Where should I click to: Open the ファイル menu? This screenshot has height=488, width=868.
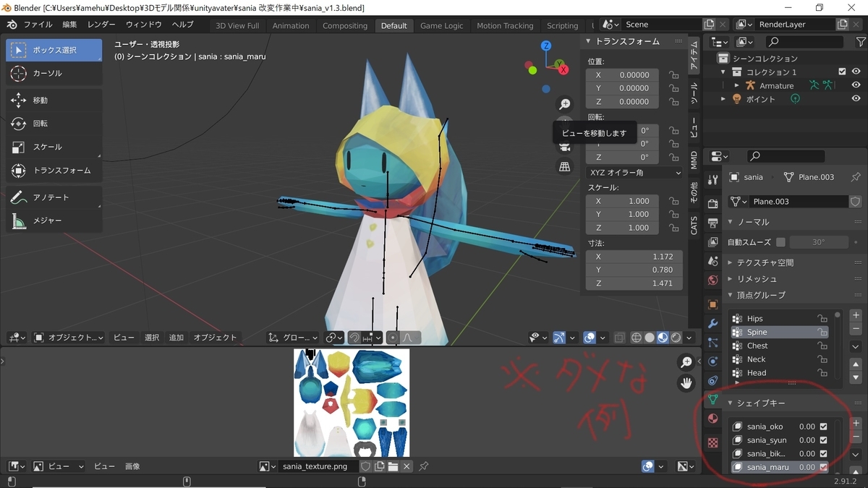tap(38, 25)
